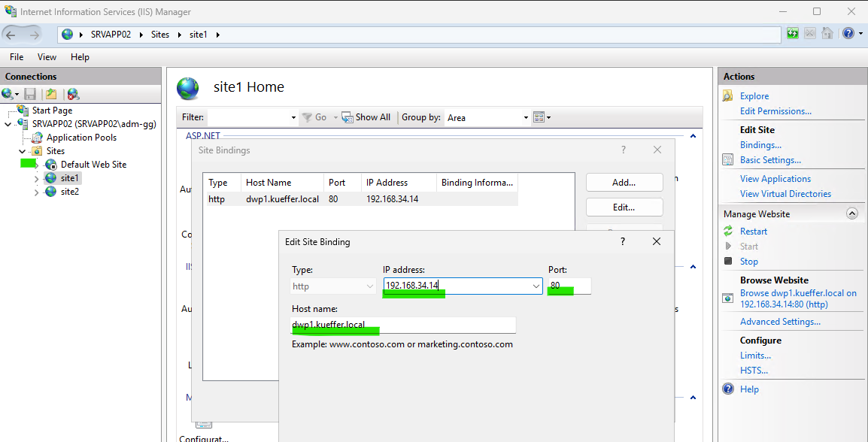Click the Edit Site Binding help question mark
Viewport: 868px width, 442px height.
point(623,242)
